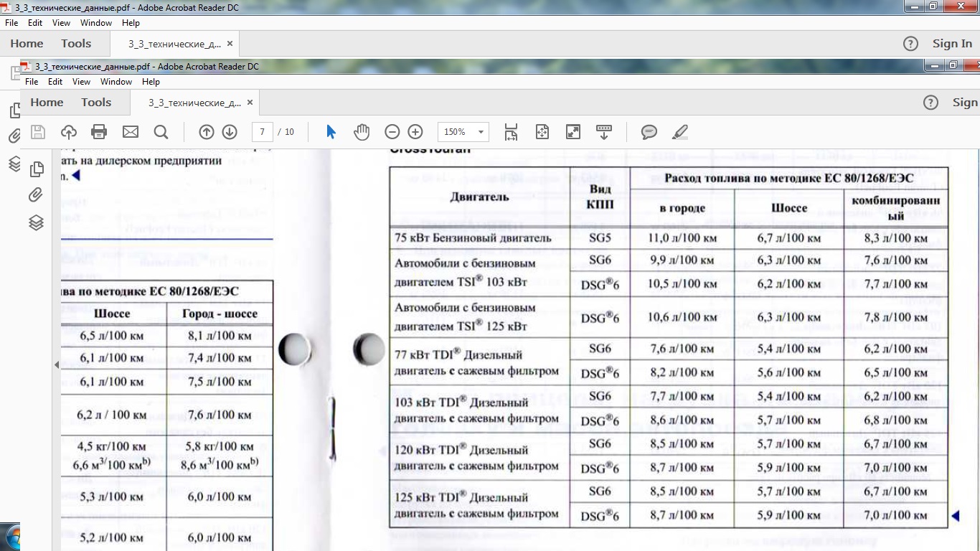This screenshot has width=980, height=551.
Task: Click the page number field showing 7
Action: [x=263, y=132]
